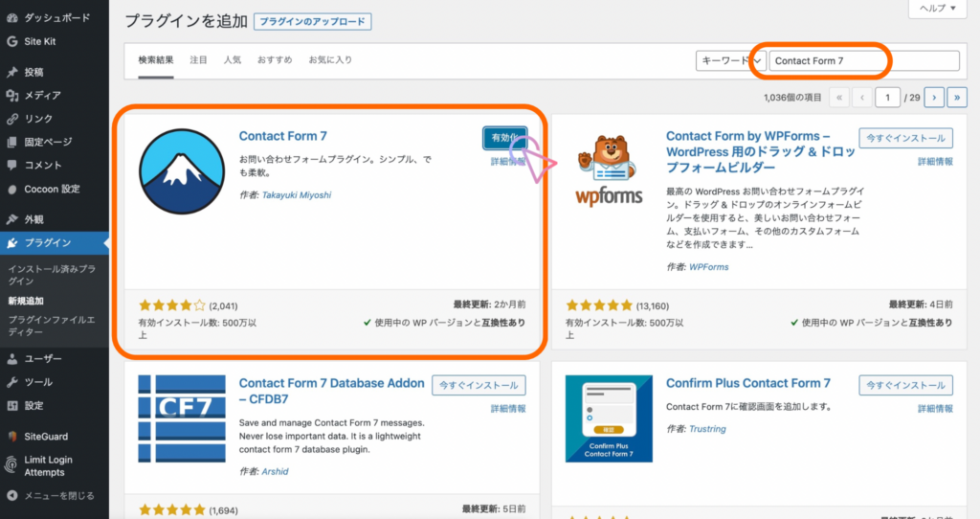Switch to the 人気 tab
The height and width of the screenshot is (519, 980).
(232, 60)
